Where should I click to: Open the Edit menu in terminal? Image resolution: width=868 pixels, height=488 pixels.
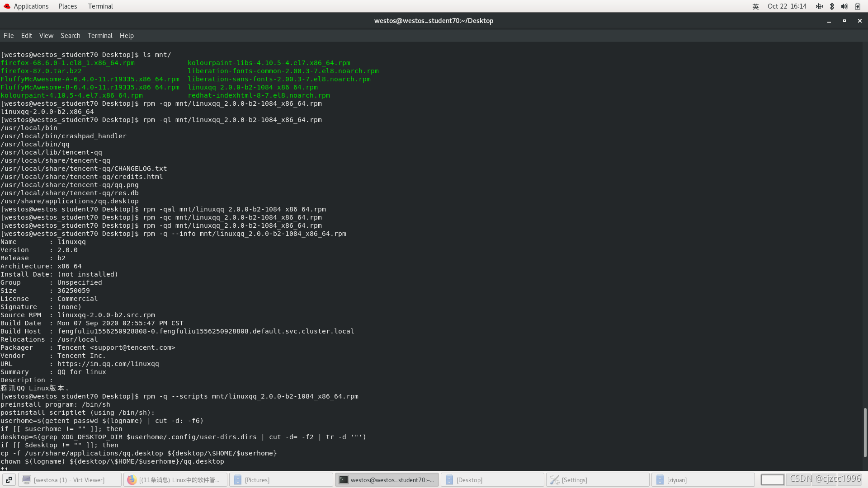pos(26,36)
